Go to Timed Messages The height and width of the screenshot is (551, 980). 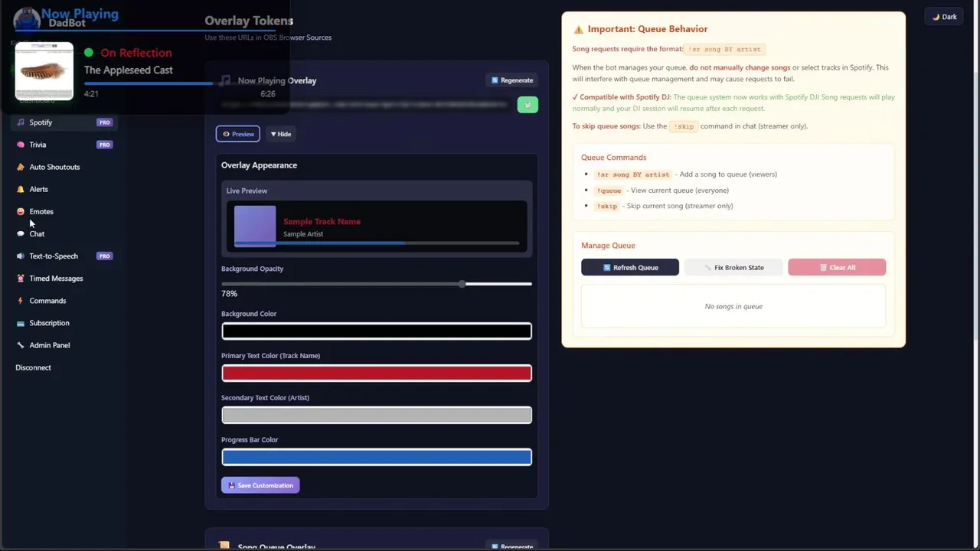pos(65,279)
